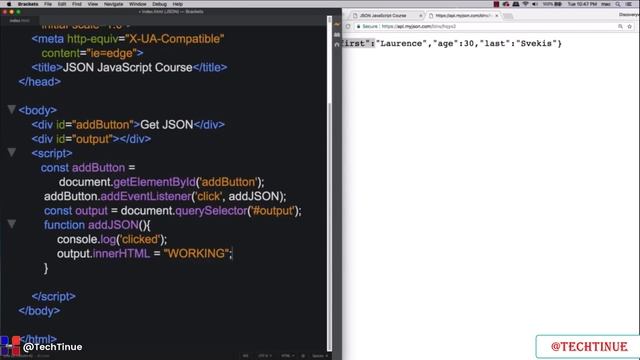
Task: Click 'clicked' string in console.log line
Action: tap(140, 239)
